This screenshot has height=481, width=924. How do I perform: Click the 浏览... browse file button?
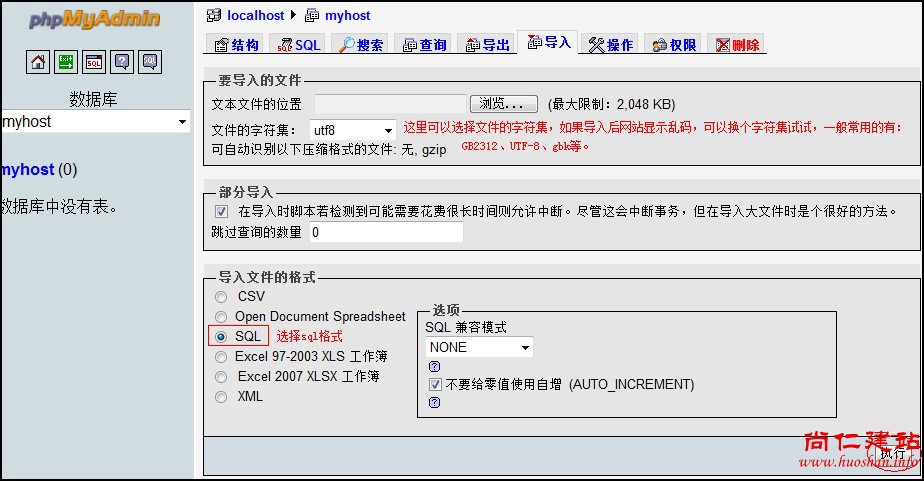[503, 104]
